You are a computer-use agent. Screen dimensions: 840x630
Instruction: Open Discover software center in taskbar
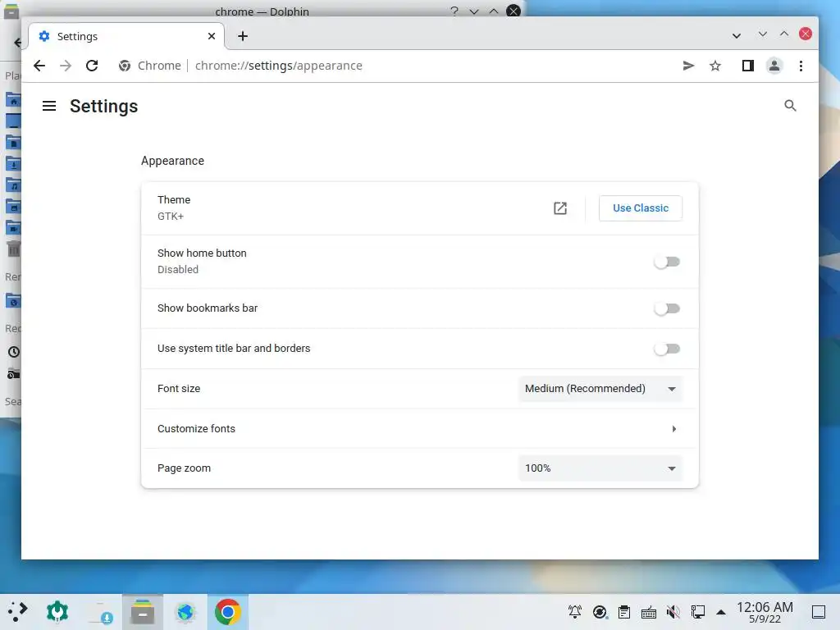(x=100, y=612)
